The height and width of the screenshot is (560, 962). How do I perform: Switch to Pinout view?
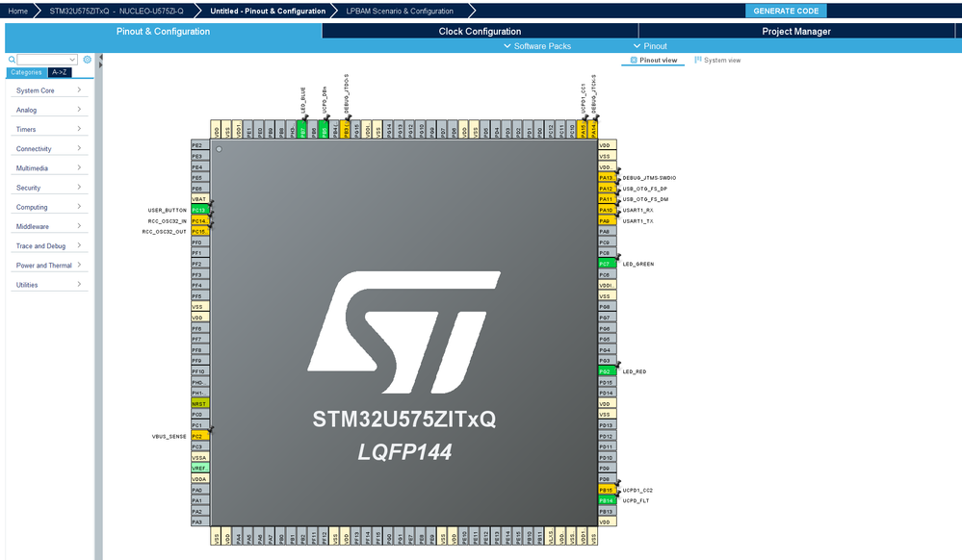(654, 60)
